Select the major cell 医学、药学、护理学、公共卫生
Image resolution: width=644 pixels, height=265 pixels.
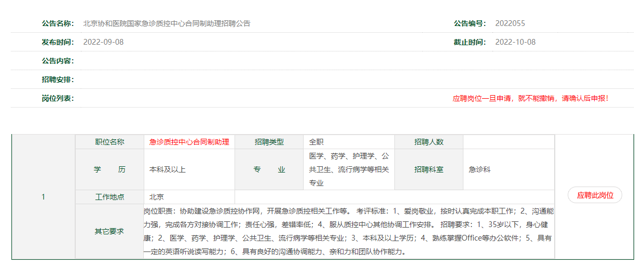(x=349, y=169)
